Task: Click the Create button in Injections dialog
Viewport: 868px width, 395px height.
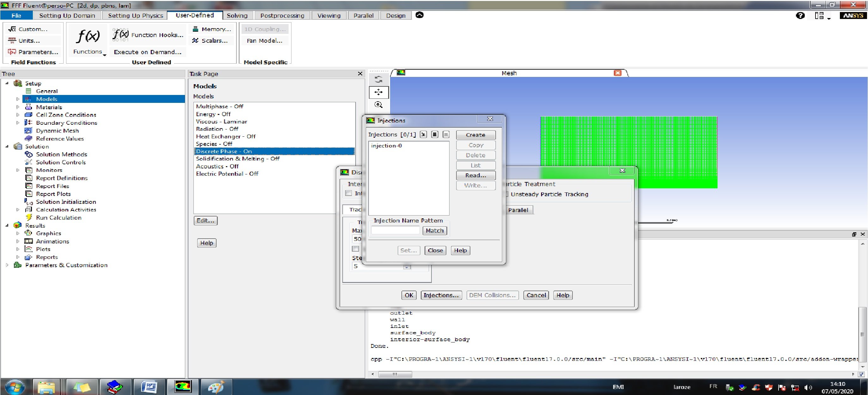Action: pos(475,135)
